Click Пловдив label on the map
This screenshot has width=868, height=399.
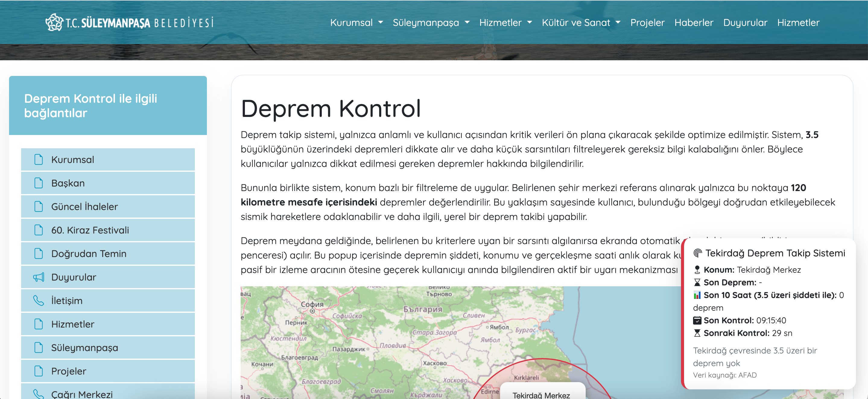click(x=393, y=346)
